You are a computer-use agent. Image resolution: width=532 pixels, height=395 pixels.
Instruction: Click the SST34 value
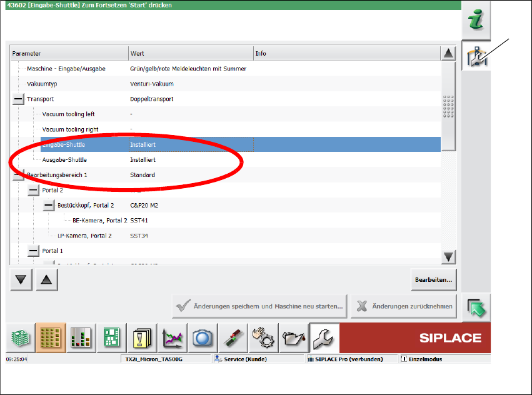(139, 236)
